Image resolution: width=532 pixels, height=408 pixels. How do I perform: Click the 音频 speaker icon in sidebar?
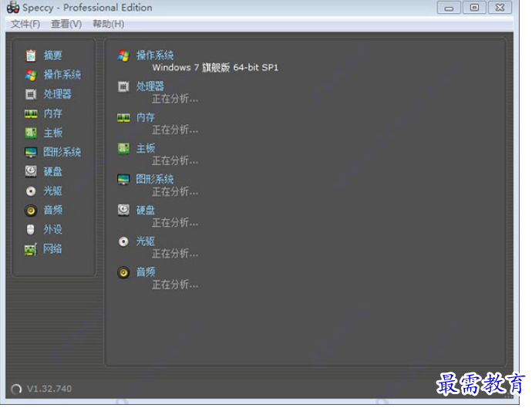(x=31, y=211)
